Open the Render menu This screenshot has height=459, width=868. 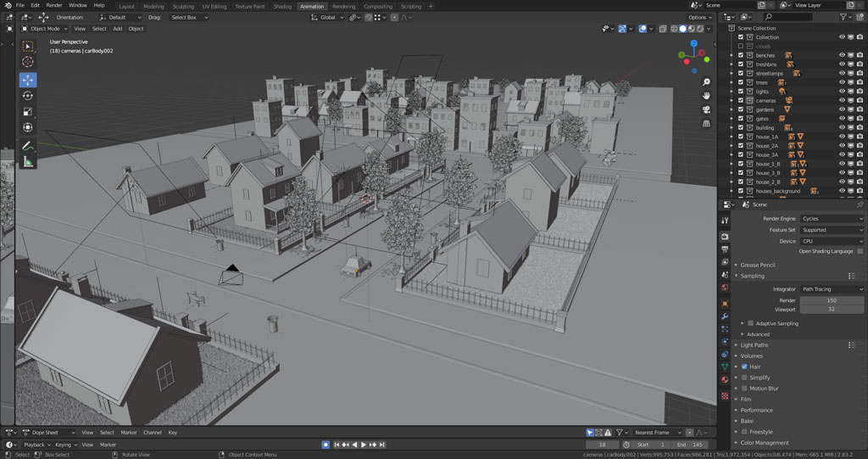tap(53, 6)
